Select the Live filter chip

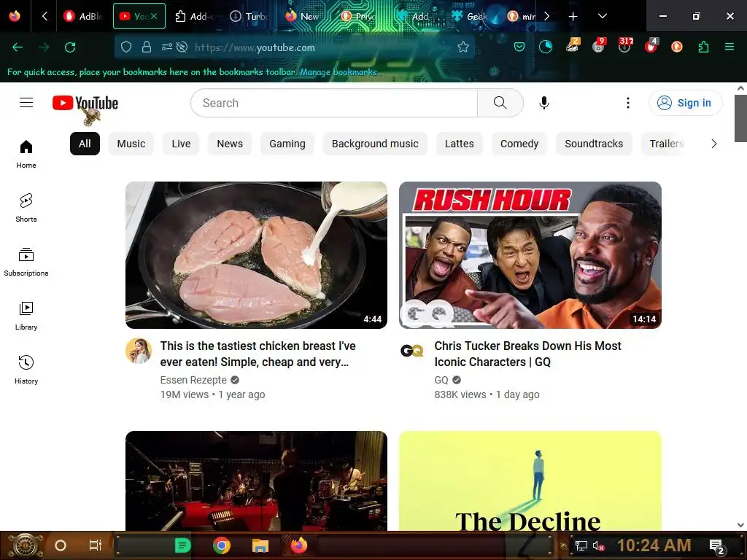[181, 144]
